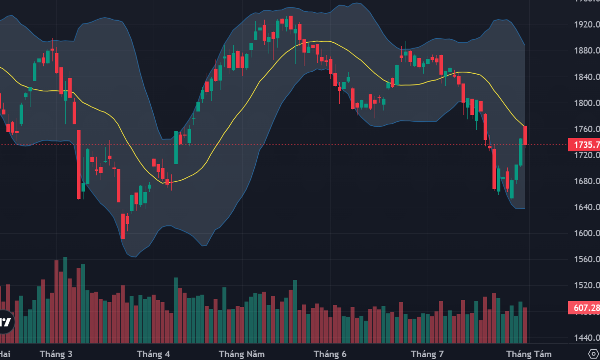Click the Tháng Tám time axis label
Screen dimensions: 600x360
point(529,354)
